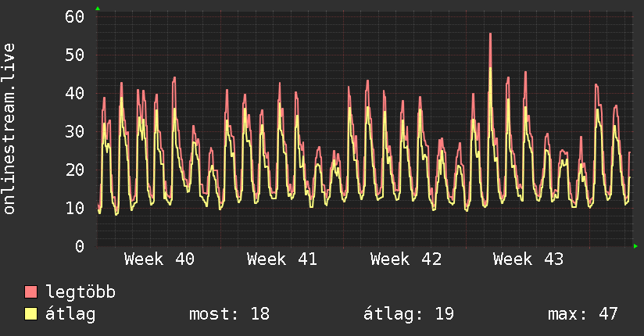The width and height of the screenshot is (644, 336).
Task: Click the 30 tick on y-axis
Action: click(74, 131)
